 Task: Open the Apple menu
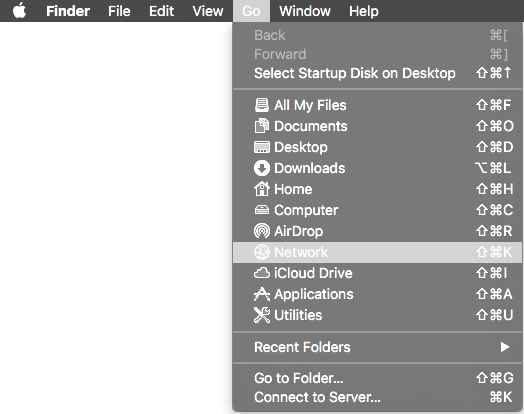[19, 11]
